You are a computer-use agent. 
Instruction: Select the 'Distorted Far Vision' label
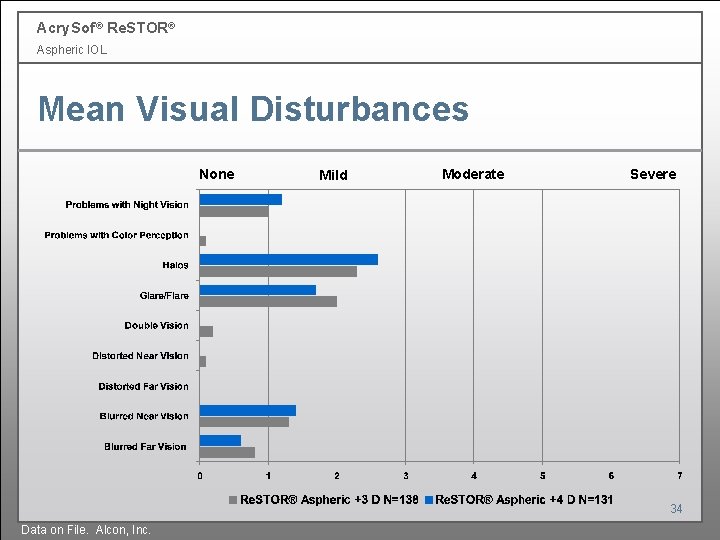[143, 387]
